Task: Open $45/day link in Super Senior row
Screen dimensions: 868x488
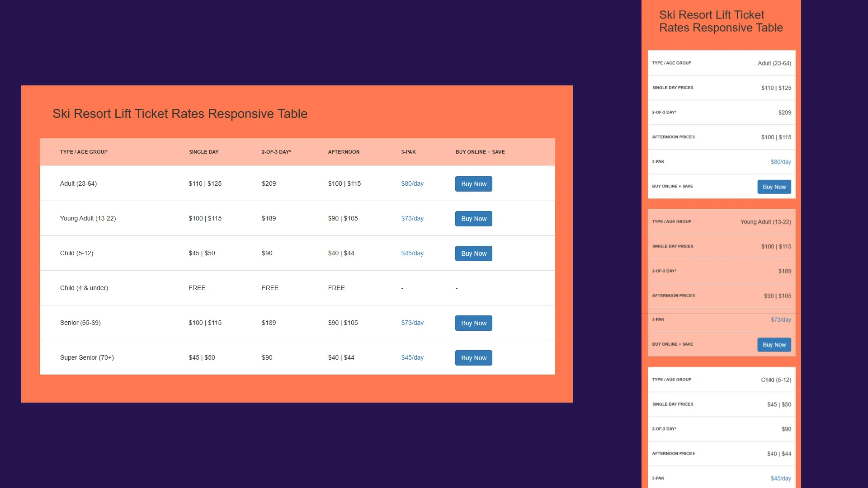Action: click(412, 357)
